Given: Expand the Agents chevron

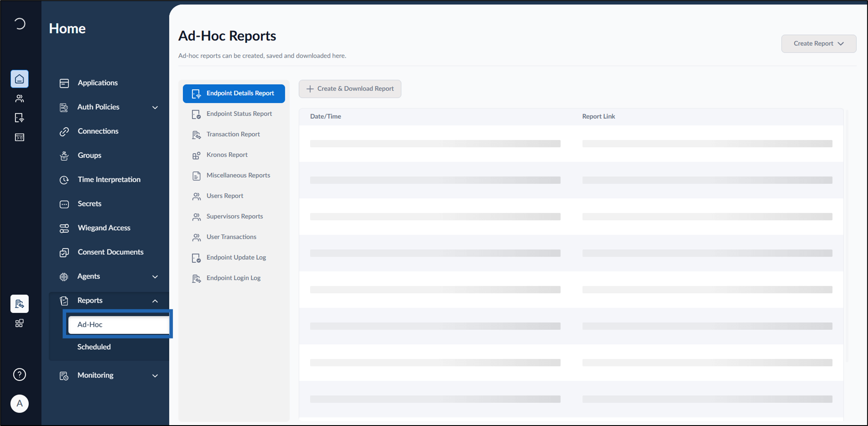Looking at the screenshot, I should click(155, 277).
